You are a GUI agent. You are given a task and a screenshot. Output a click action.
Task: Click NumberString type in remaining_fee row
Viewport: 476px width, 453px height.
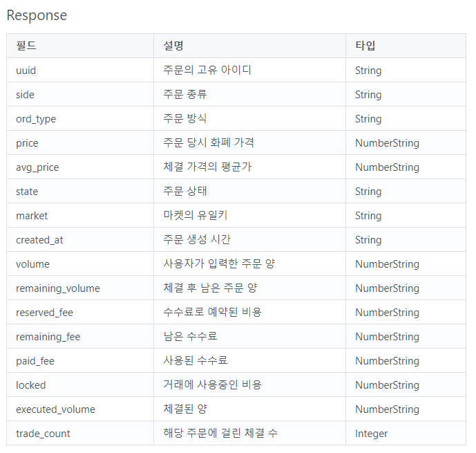click(x=387, y=337)
